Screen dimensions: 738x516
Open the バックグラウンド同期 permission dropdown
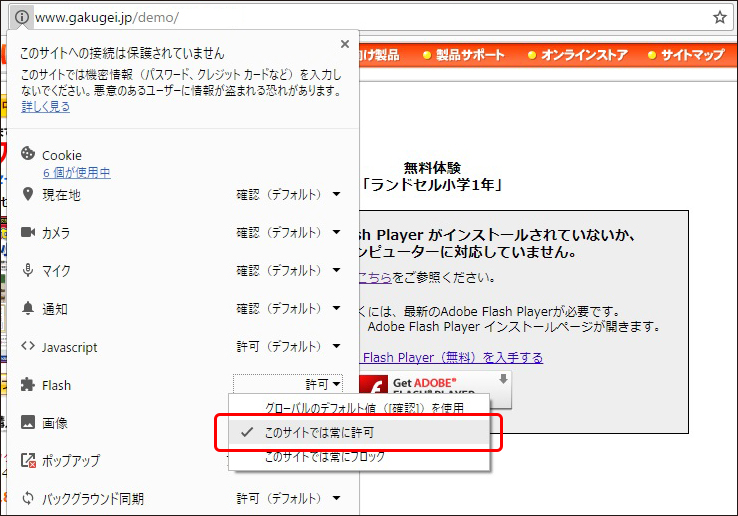pos(288,498)
